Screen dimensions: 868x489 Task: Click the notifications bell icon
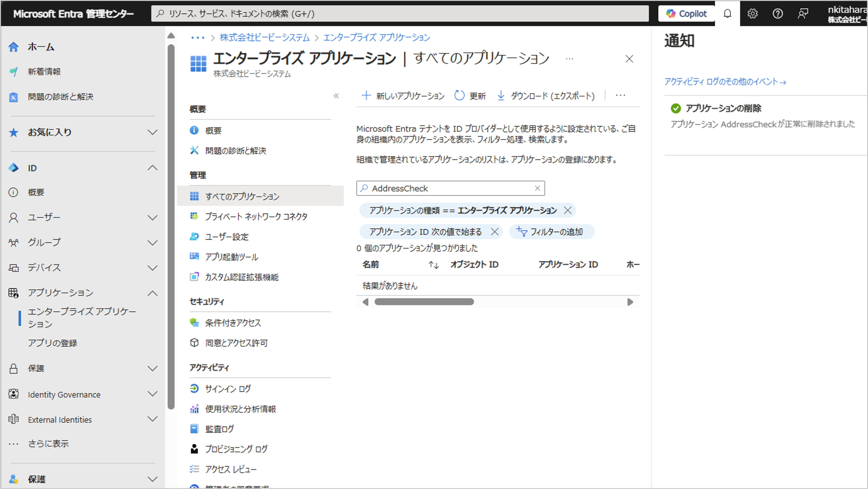727,13
